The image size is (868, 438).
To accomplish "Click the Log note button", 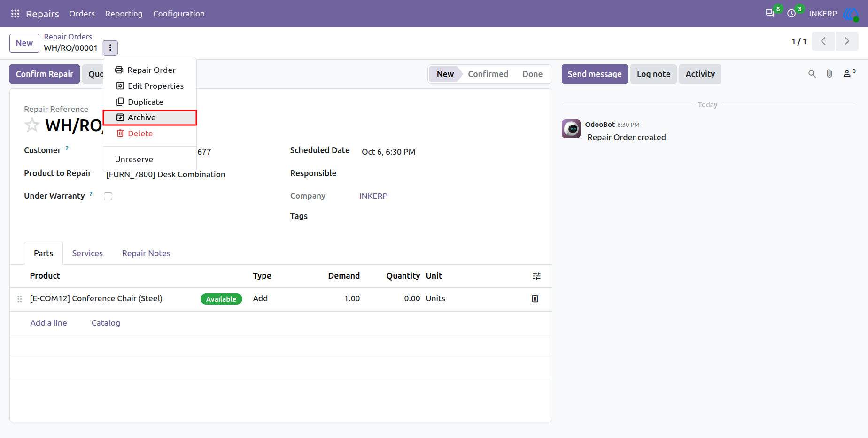I will (x=653, y=74).
